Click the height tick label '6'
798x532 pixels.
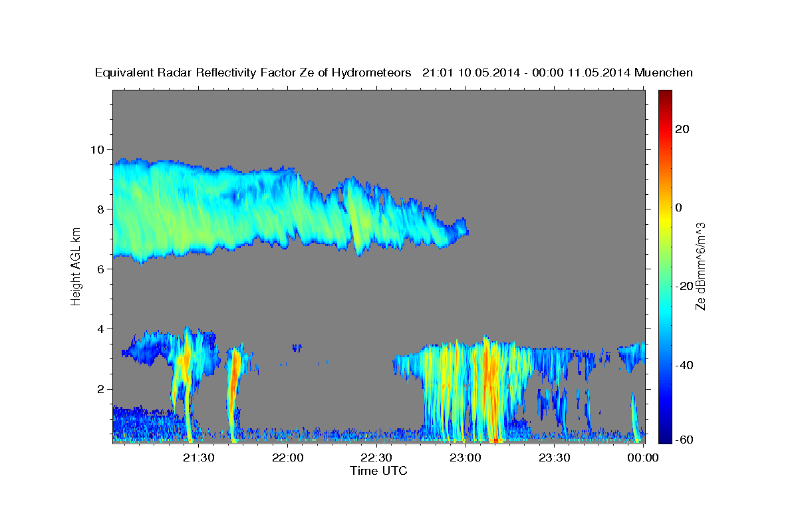(100, 269)
